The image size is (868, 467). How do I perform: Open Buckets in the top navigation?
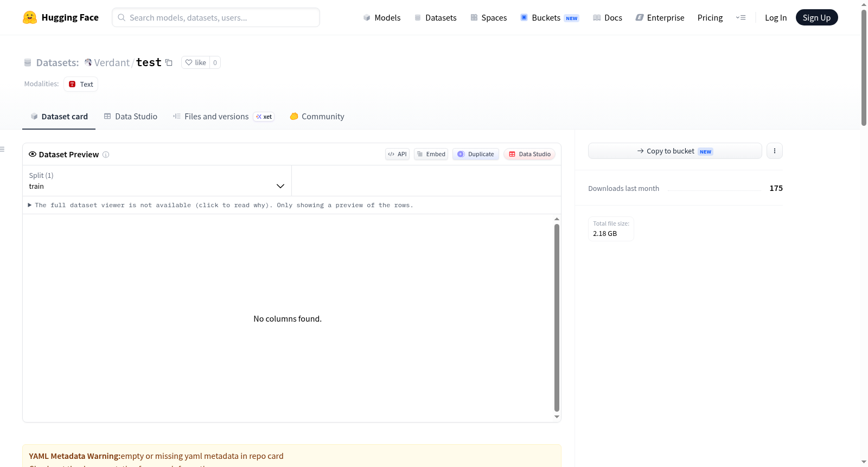[550, 17]
